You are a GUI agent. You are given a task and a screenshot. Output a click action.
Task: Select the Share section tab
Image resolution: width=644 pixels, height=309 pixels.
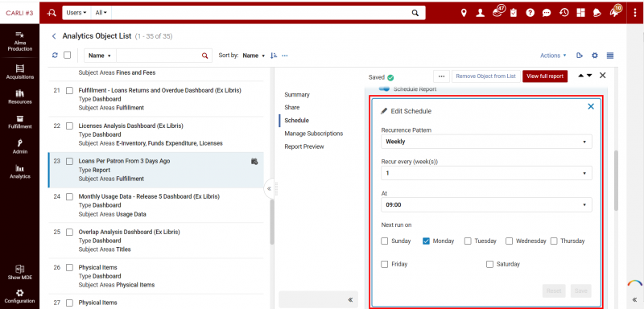point(292,107)
